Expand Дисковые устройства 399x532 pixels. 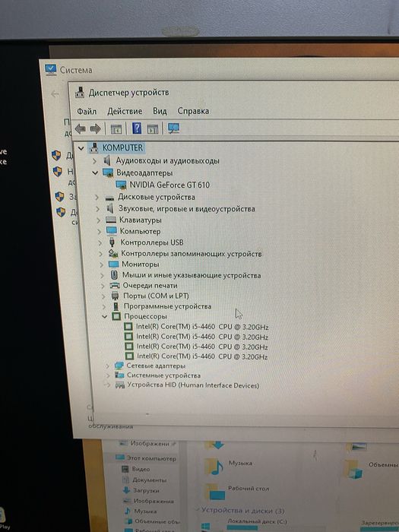(x=97, y=197)
